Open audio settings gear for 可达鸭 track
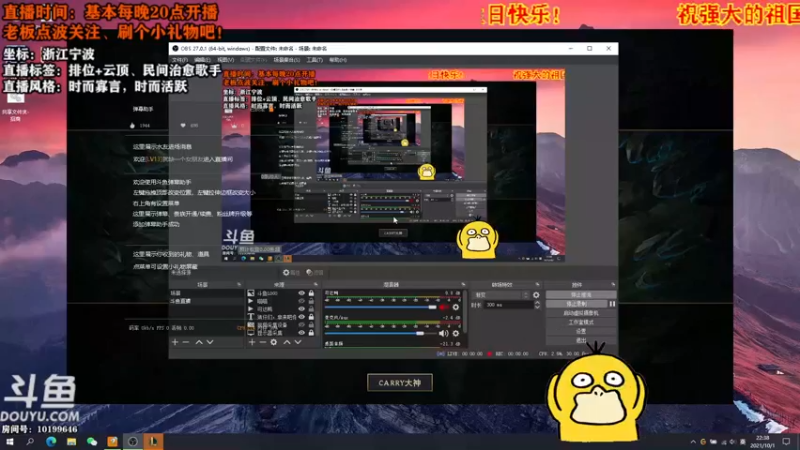Screen dimensions: 800x450 pyautogui.click(x=456, y=307)
